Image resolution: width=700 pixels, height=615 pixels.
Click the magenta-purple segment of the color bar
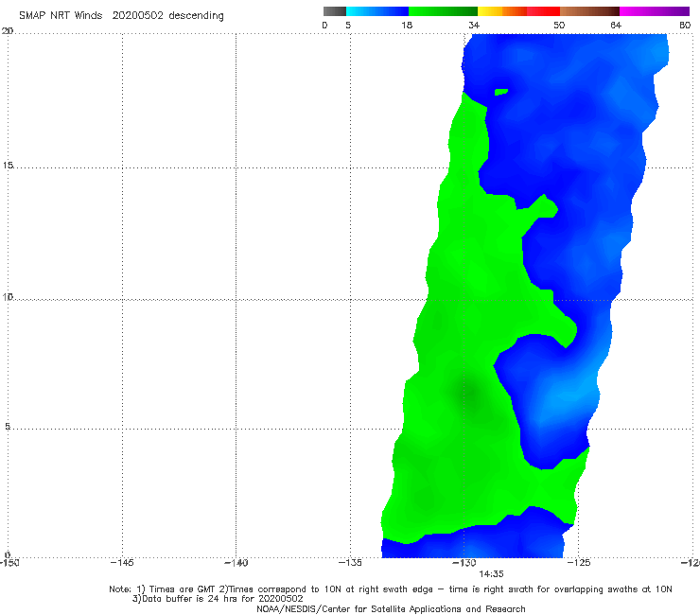point(655,11)
